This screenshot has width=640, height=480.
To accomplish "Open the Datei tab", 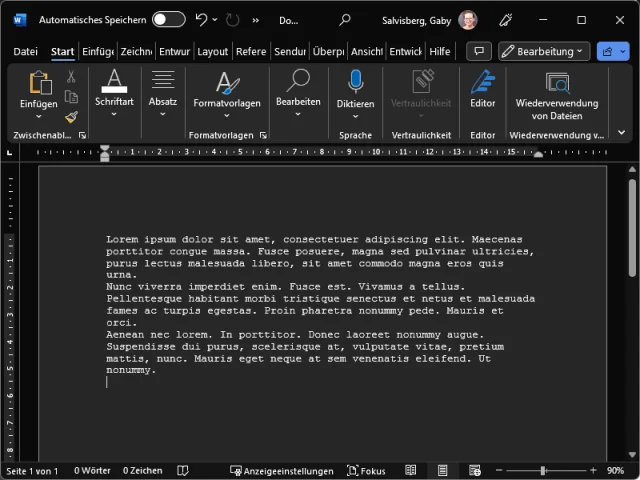I will [x=25, y=52].
